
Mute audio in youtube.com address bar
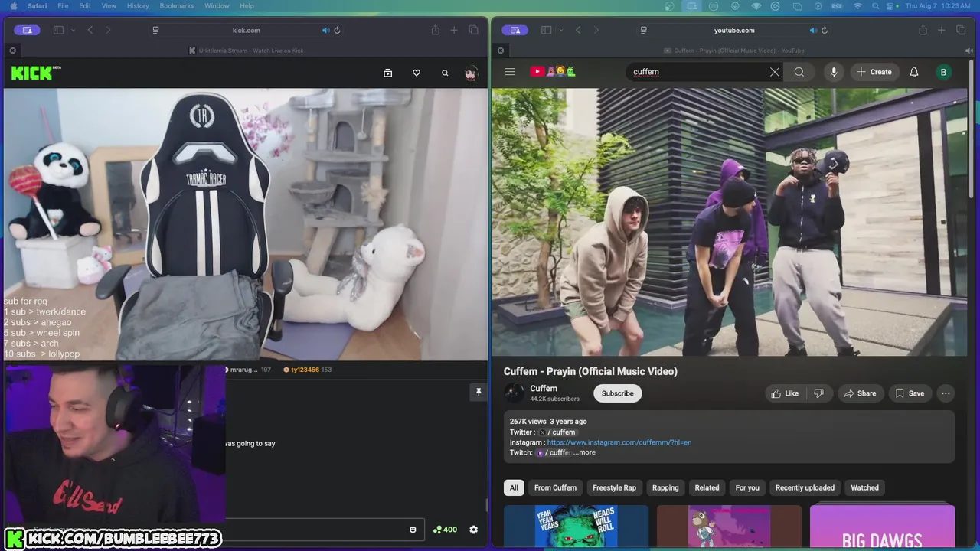(813, 30)
